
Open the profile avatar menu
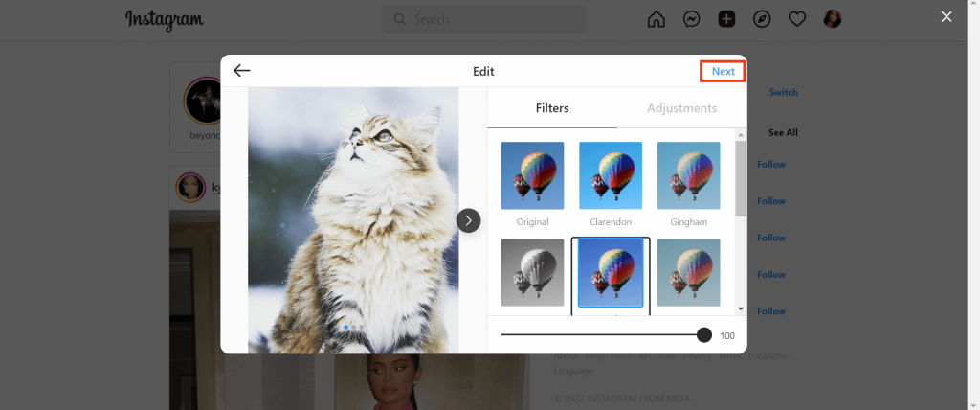tap(832, 19)
